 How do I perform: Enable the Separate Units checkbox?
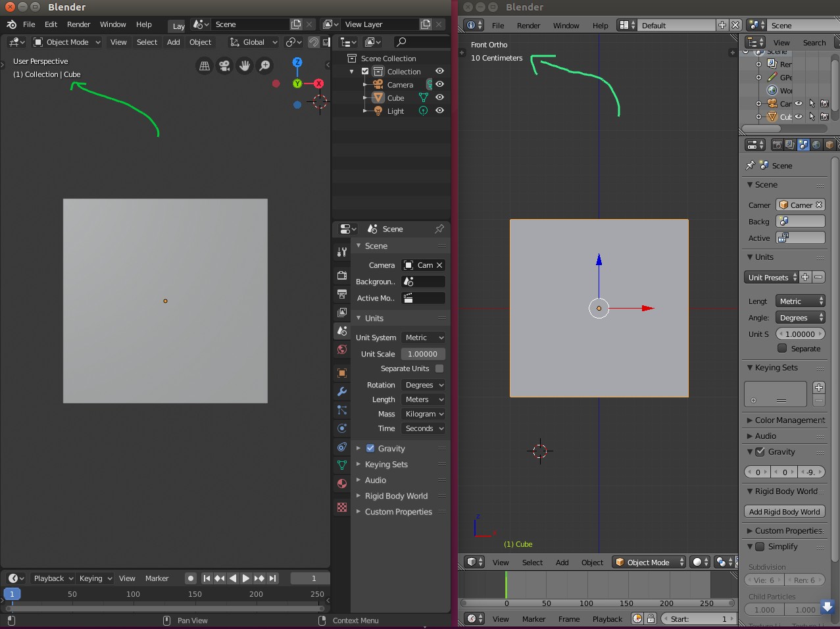click(x=439, y=368)
